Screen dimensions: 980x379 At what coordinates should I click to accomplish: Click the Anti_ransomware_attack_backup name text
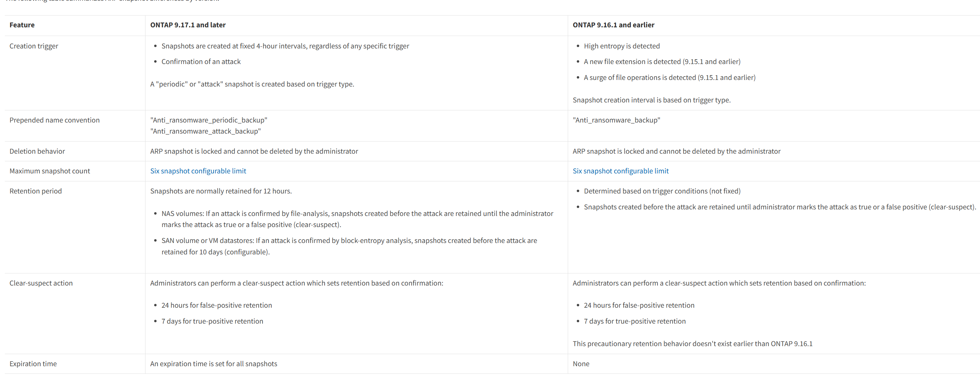point(205,131)
